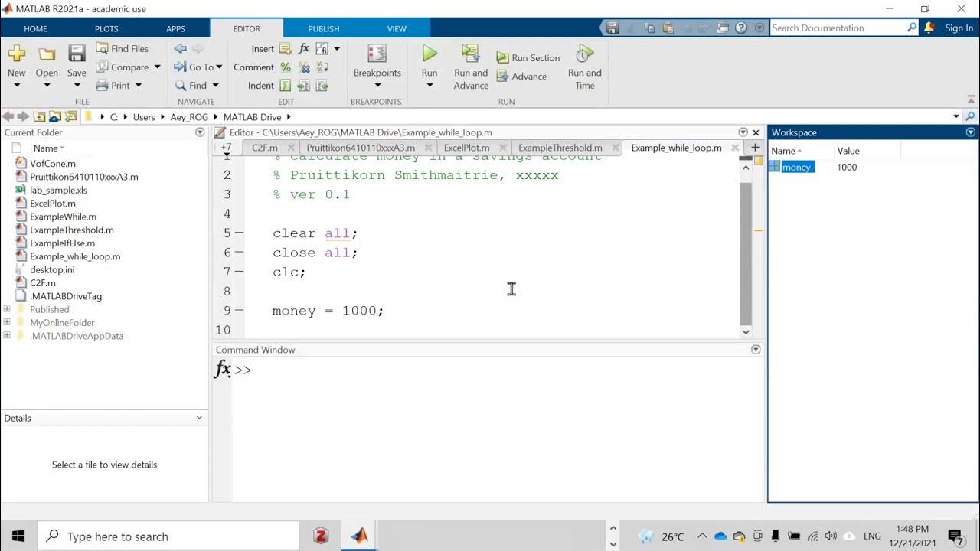
Task: Click the New file icon
Action: click(x=16, y=54)
